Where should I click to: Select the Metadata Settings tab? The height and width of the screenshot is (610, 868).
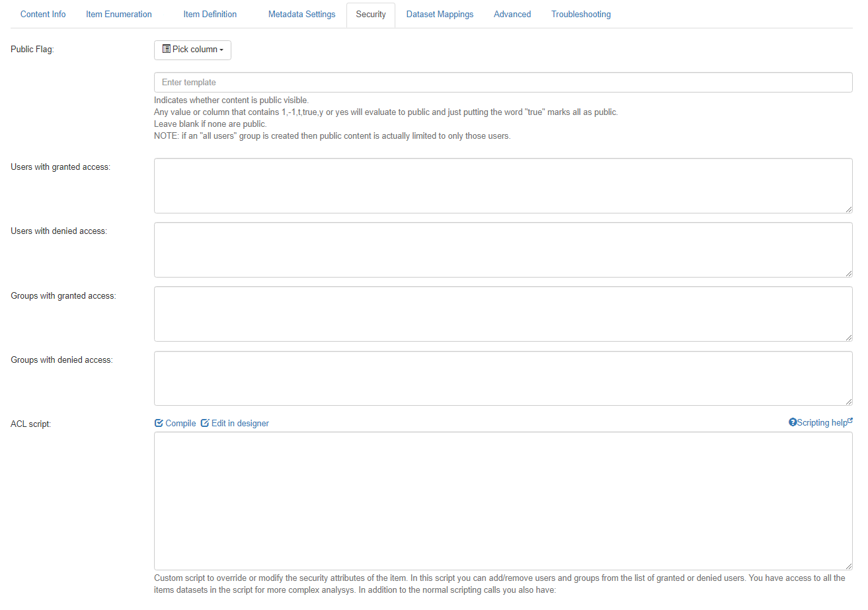coord(301,15)
